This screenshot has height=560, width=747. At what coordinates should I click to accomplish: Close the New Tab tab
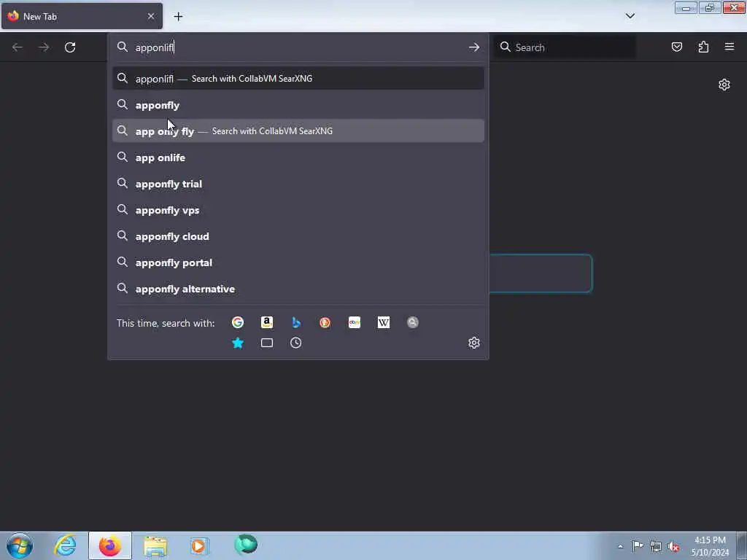(151, 16)
